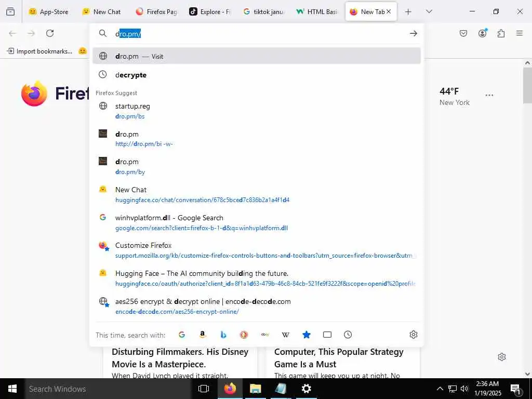This screenshot has height=399, width=532.
Task: Click Search Windows taskbar box
Action: (108, 389)
